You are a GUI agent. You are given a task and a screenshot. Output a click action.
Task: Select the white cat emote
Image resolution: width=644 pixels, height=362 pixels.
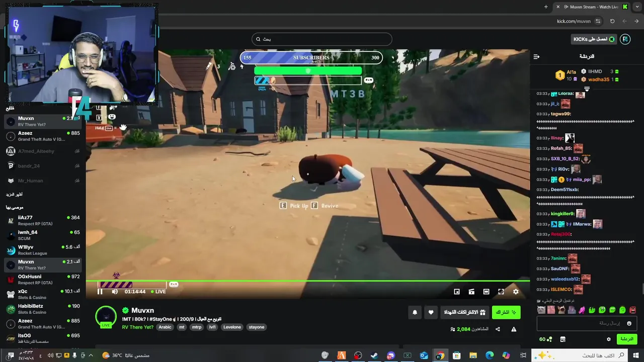tap(541, 310)
